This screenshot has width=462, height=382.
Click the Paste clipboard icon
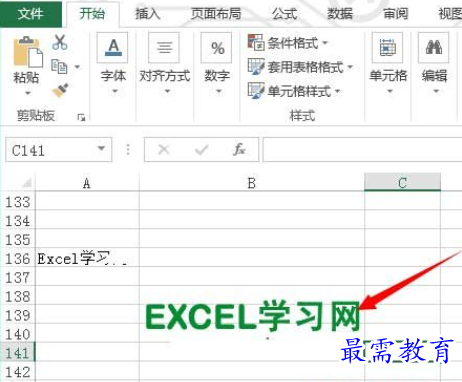pos(28,52)
